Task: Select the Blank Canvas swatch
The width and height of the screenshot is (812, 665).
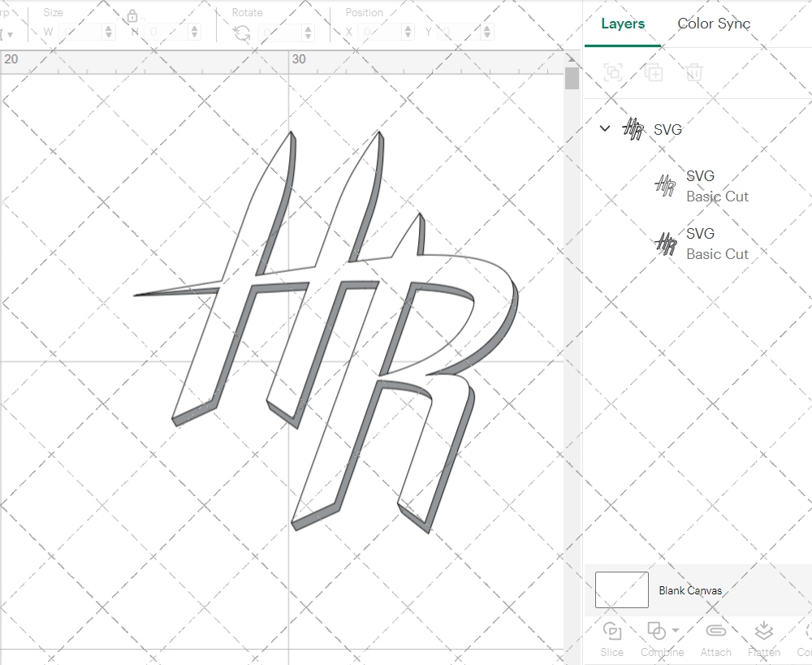Action: point(621,589)
